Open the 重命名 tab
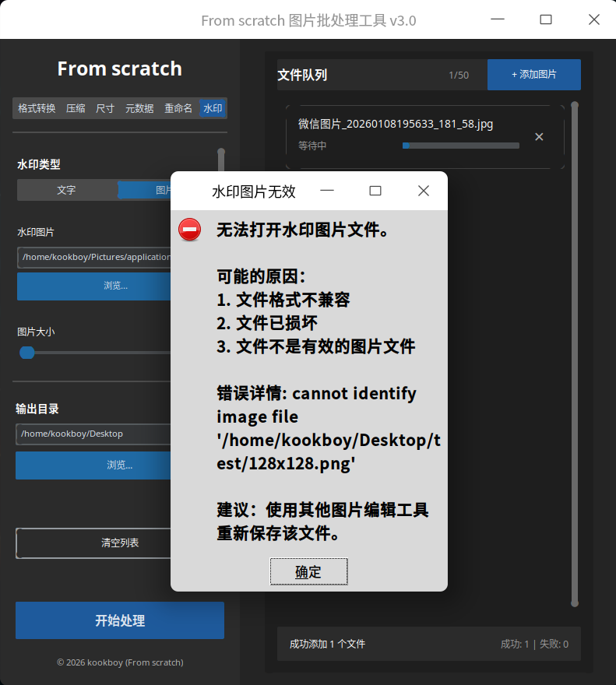616x685 pixels. click(x=178, y=108)
